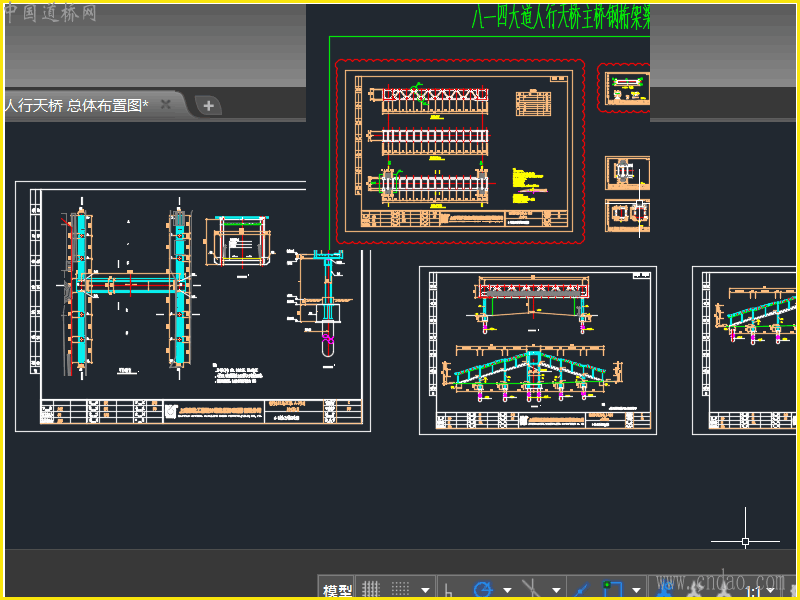Click the H-shaped bridge layout plan drawing
This screenshot has width=800, height=600.
coord(128,285)
